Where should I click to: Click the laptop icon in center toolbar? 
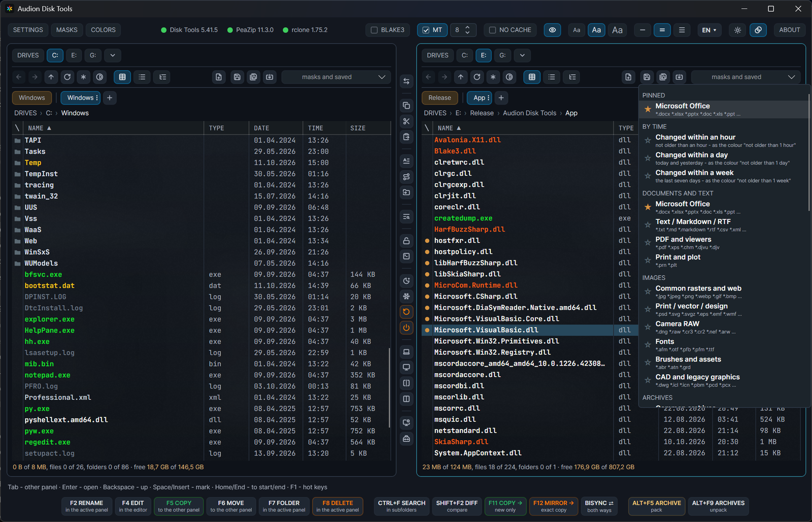407,351
